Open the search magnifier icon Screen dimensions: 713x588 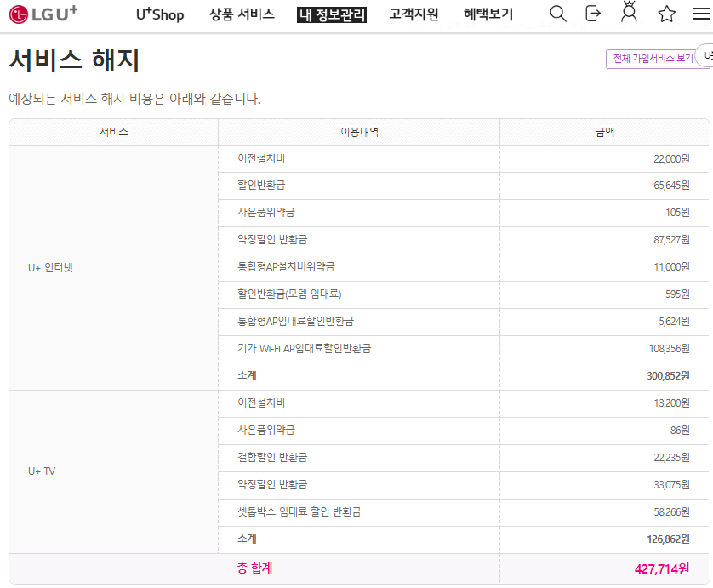pyautogui.click(x=557, y=14)
